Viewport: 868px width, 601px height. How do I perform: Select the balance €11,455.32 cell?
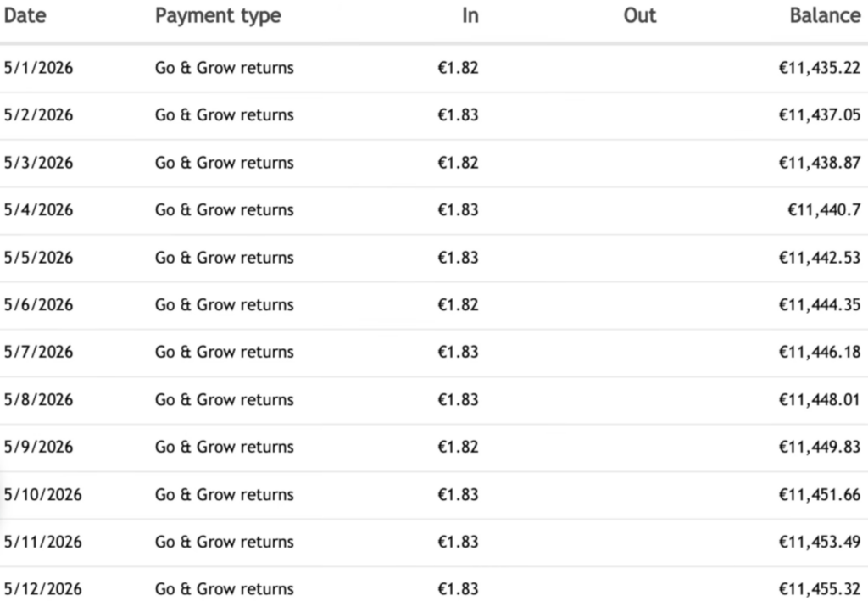pyautogui.click(x=820, y=589)
